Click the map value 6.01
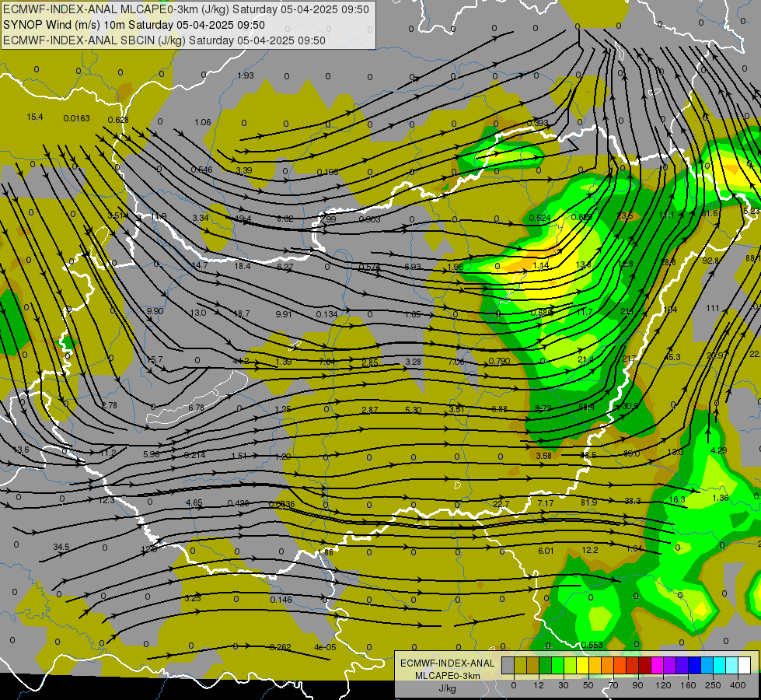761x700 pixels. coord(546,551)
